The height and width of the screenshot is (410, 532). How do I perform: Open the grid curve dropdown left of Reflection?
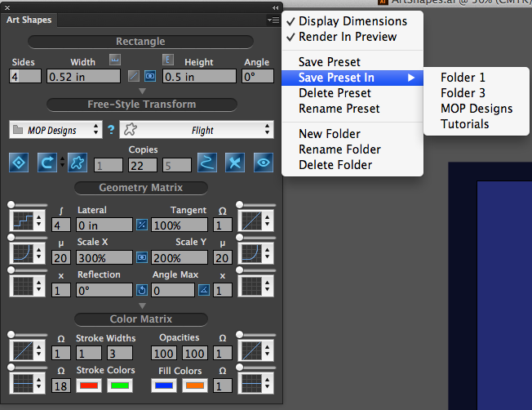pos(27,286)
